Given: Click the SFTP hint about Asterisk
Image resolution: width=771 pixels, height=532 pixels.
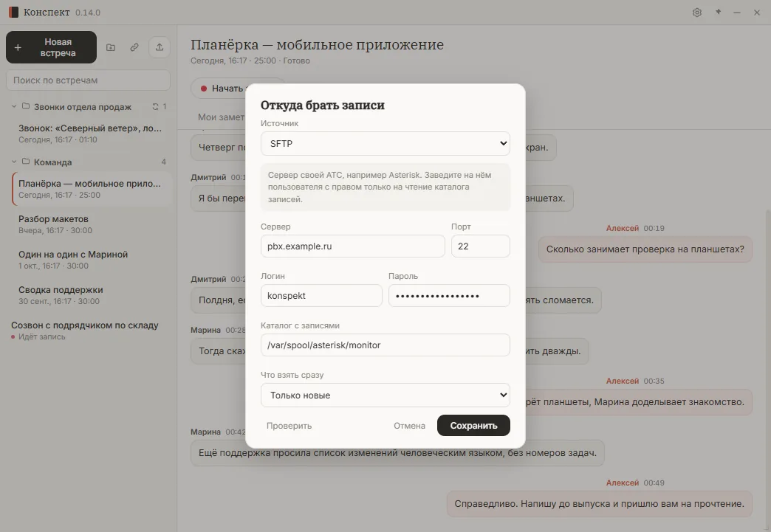Looking at the screenshot, I should pos(385,187).
